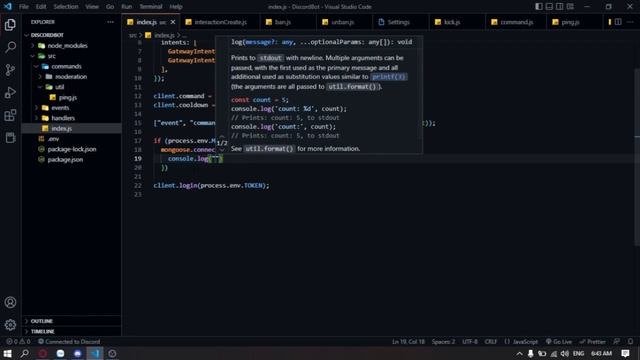Open the notifications bell in status bar
This screenshot has height=360, width=640.
(631, 342)
